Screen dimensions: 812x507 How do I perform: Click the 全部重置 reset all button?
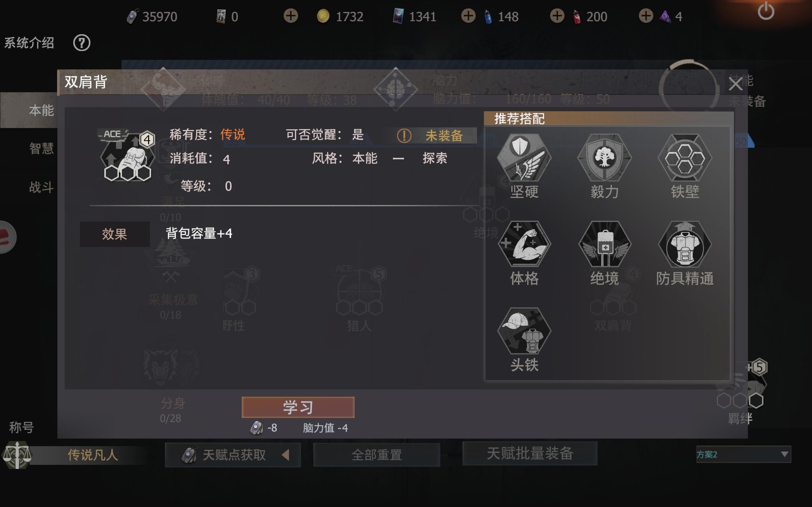pyautogui.click(x=377, y=455)
